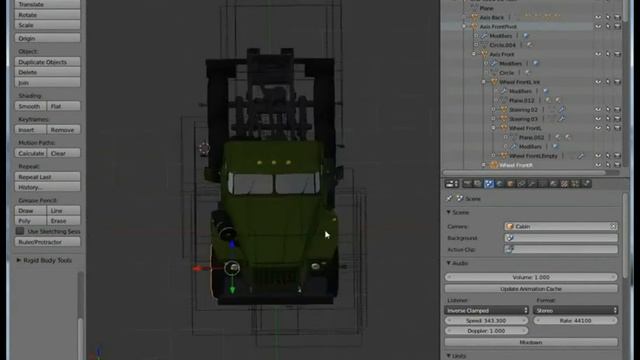The height and width of the screenshot is (360, 640).
Task: Toggle visibility eye for Axis Front
Action: 598,54
